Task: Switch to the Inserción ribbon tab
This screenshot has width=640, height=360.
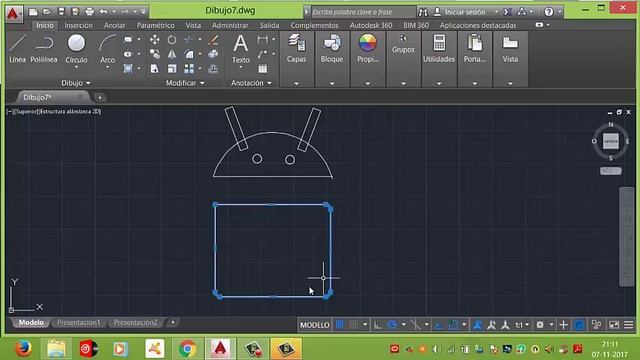Action: pos(78,25)
